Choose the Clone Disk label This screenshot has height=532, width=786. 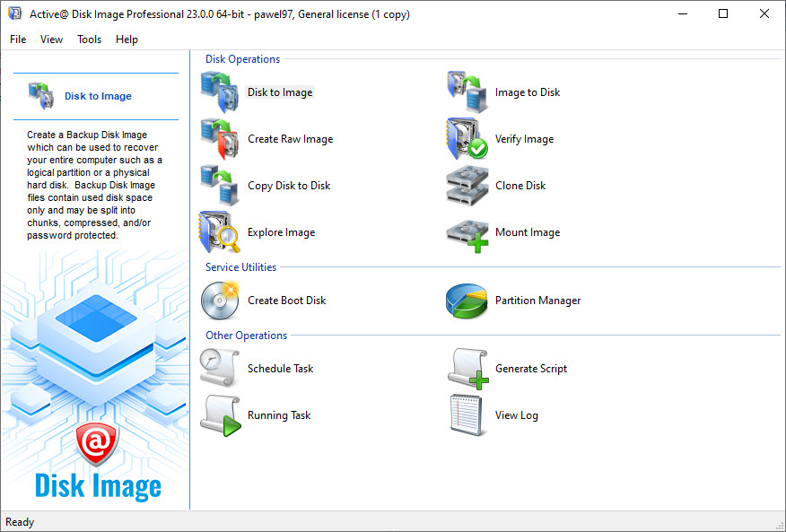click(520, 186)
